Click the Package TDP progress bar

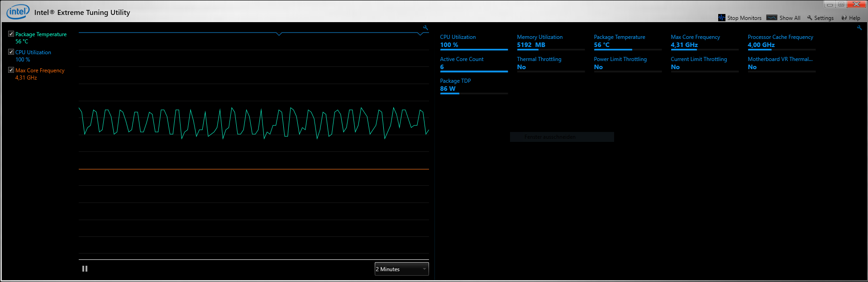coord(474,93)
